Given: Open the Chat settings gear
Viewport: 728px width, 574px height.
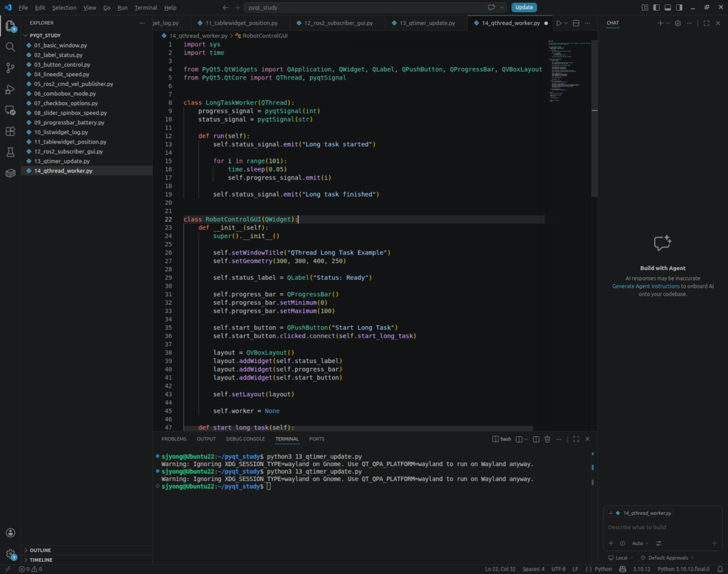Looking at the screenshot, I should click(678, 23).
